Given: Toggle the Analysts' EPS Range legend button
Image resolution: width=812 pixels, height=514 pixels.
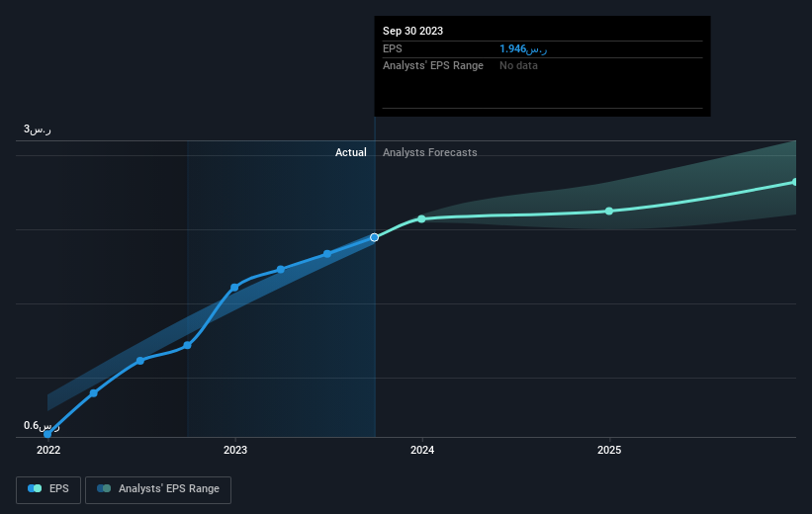Looking at the screenshot, I should [158, 489].
